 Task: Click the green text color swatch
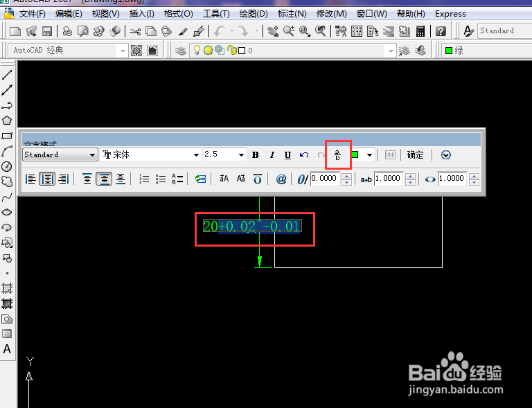(355, 154)
